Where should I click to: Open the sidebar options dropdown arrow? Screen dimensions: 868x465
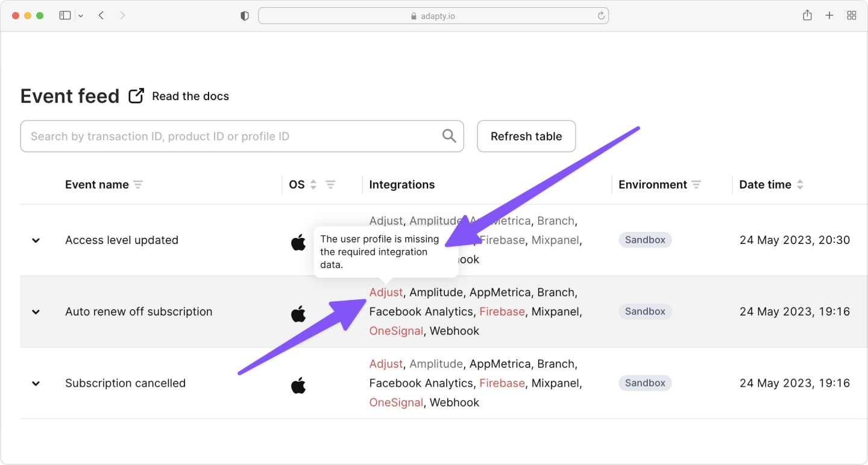click(x=81, y=16)
